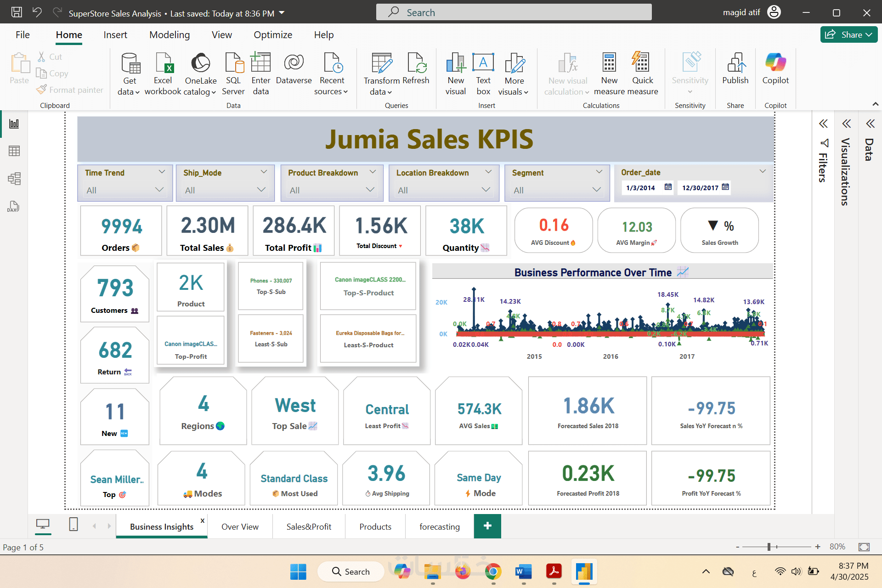Image resolution: width=882 pixels, height=588 pixels.
Task: Open the Copilot pane
Action: (x=775, y=69)
